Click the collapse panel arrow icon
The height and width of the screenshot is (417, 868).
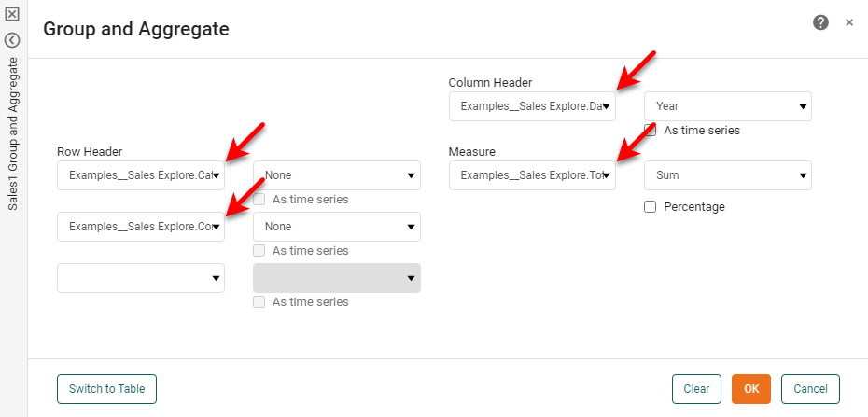12,40
